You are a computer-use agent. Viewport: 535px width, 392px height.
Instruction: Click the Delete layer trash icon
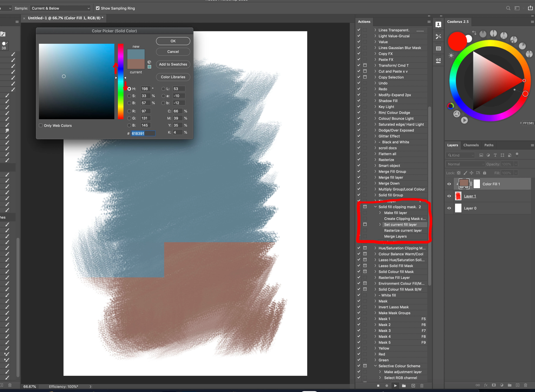tap(526, 385)
